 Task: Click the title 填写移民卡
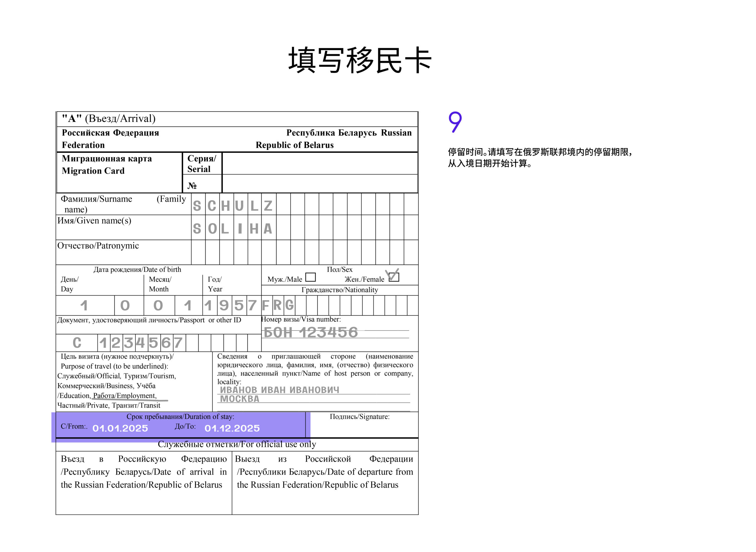pos(360,60)
